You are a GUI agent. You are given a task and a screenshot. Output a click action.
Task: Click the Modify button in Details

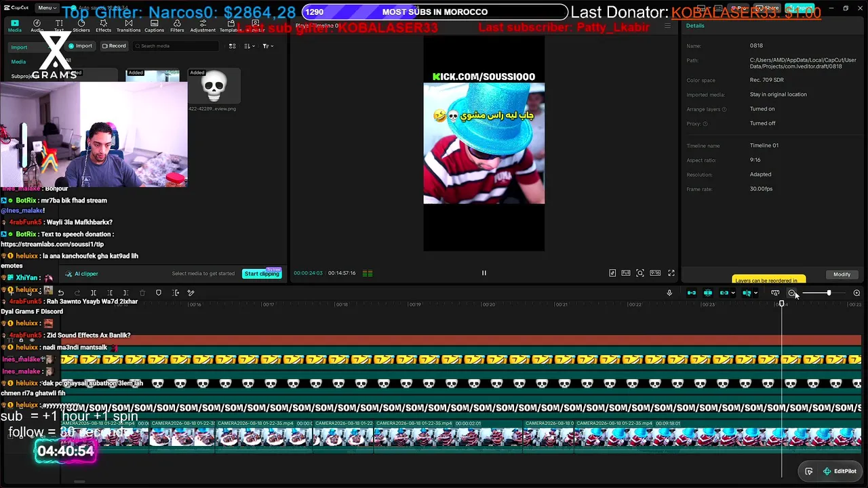coord(842,274)
